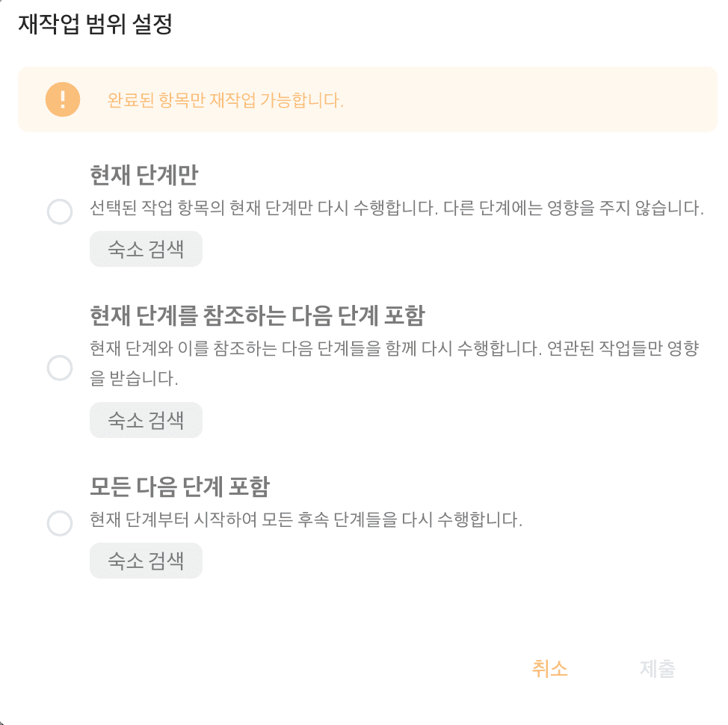728x725 pixels.
Task: Click the description starting '선택된 작업 항목의'
Action: coord(396,209)
